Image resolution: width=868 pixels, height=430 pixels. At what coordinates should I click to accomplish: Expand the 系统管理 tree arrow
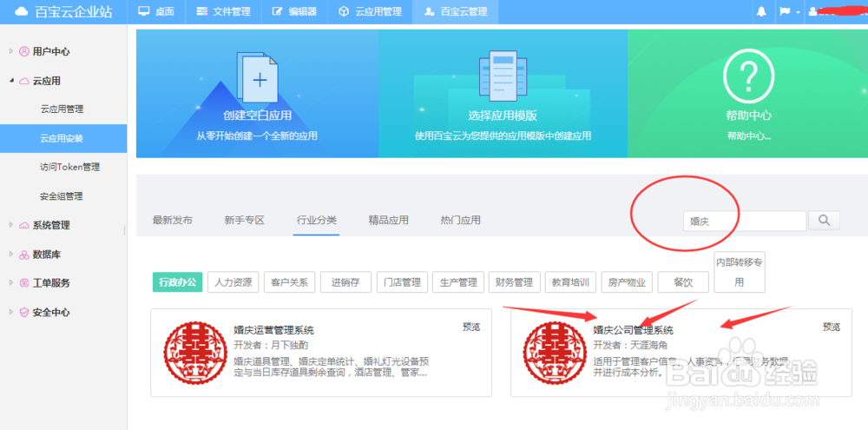click(x=11, y=225)
